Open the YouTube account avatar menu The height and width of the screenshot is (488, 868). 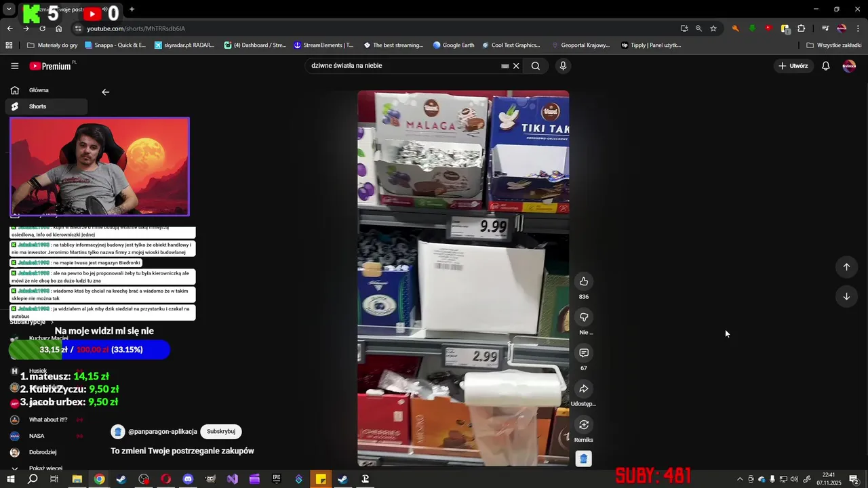[x=849, y=66]
